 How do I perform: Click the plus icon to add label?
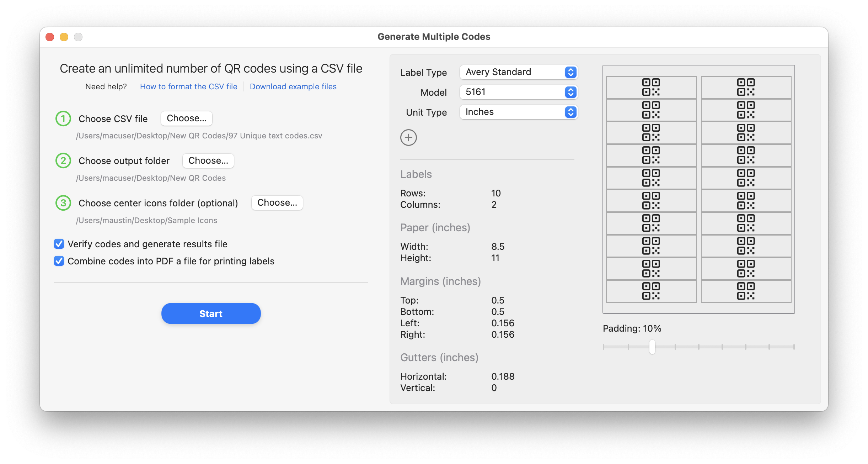[x=409, y=137]
